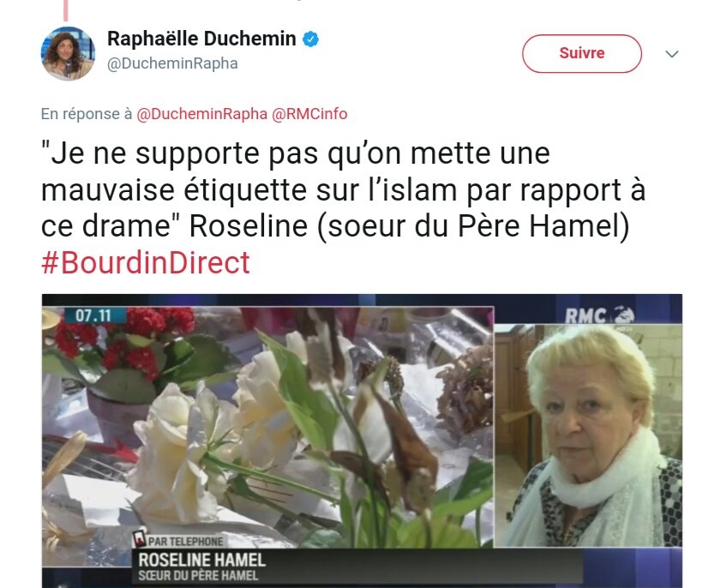The height and width of the screenshot is (588, 714).
Task: Click the @DucheminRapha handle under the name
Action: click(172, 63)
